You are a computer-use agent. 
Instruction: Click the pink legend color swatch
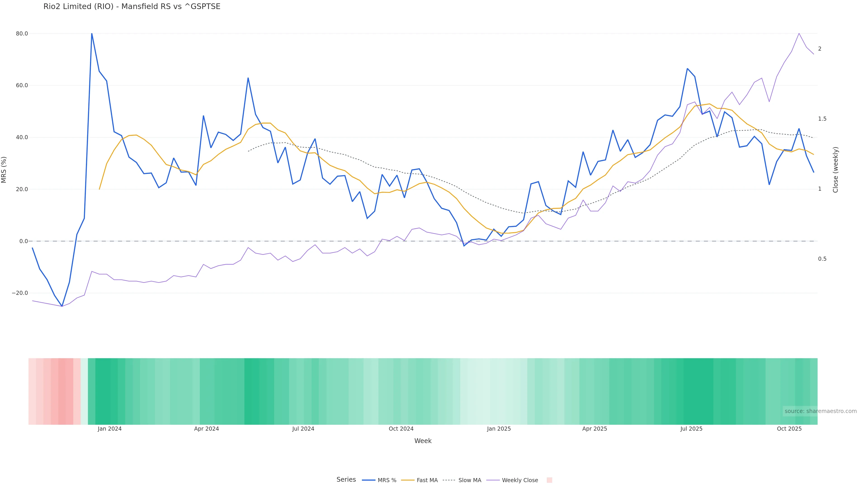[x=549, y=480]
